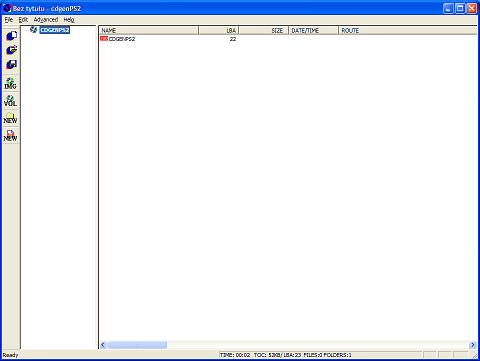Click the horizontal scrollbar right arrow
This screenshot has width=480, height=361.
473,345
